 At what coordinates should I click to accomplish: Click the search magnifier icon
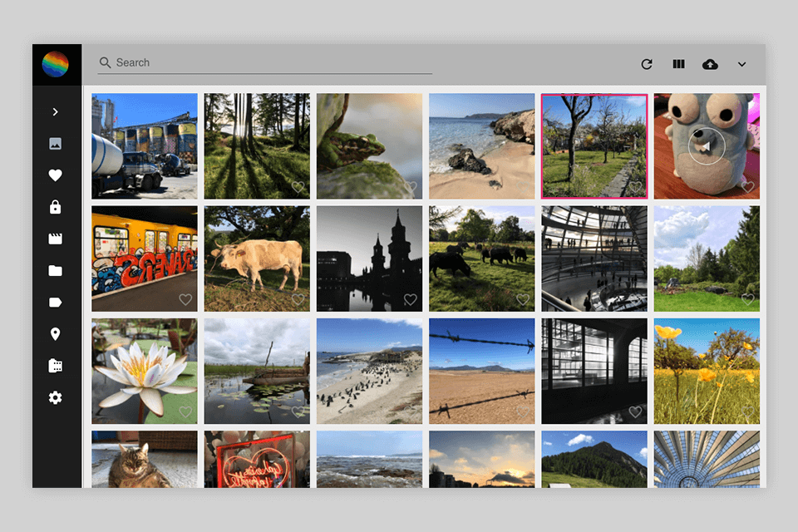point(106,62)
